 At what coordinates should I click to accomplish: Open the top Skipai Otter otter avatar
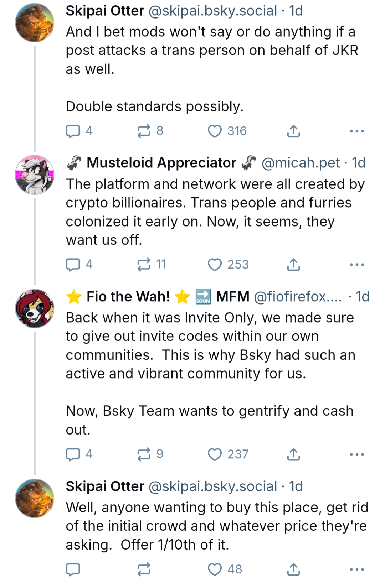[x=35, y=23]
